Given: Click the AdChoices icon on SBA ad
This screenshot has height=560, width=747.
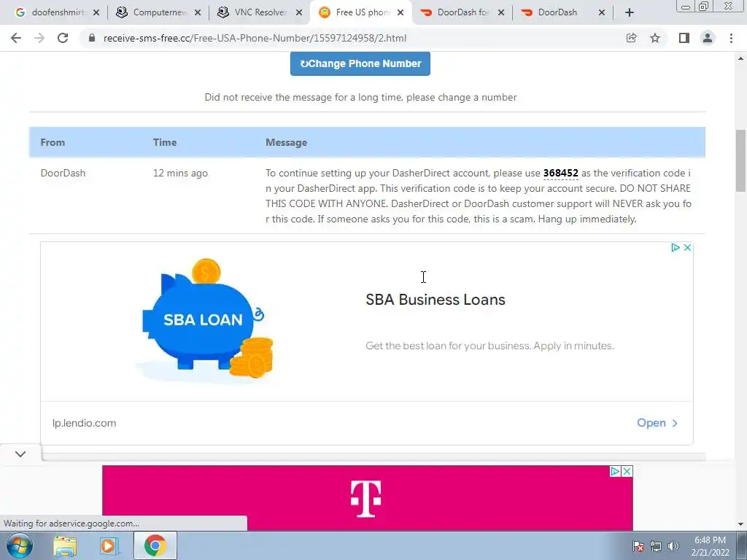Looking at the screenshot, I should pos(675,248).
